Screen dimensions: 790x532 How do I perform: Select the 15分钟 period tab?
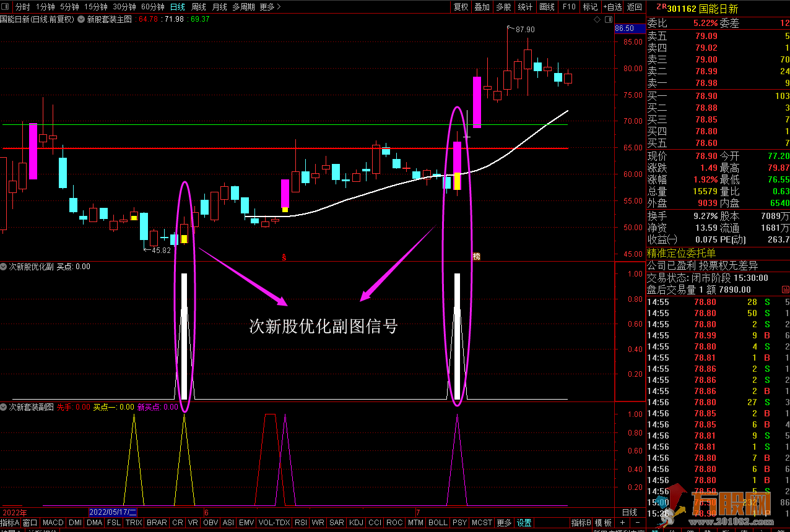[x=96, y=7]
